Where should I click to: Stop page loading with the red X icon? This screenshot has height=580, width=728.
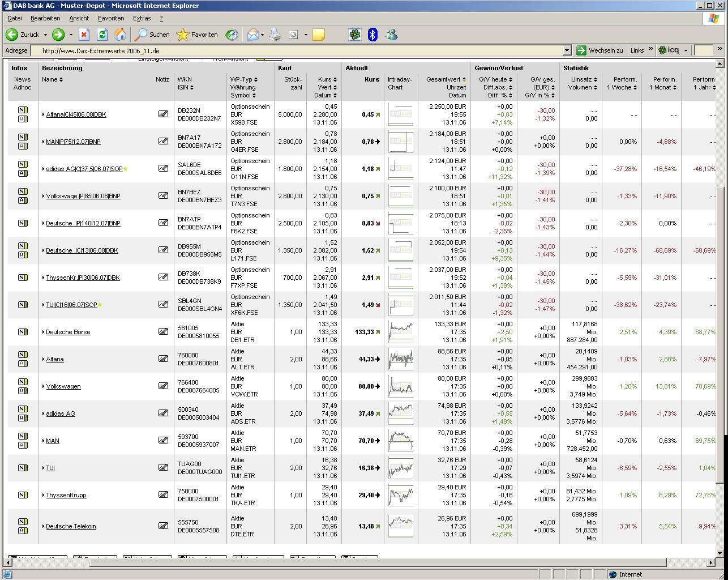click(84, 35)
